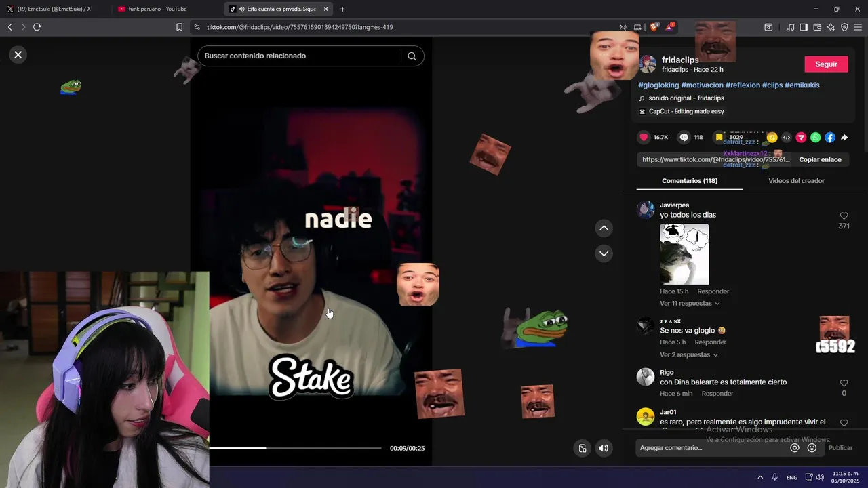Open the fridaclips profile name
Viewport: 868px width, 488px height.
point(680,60)
